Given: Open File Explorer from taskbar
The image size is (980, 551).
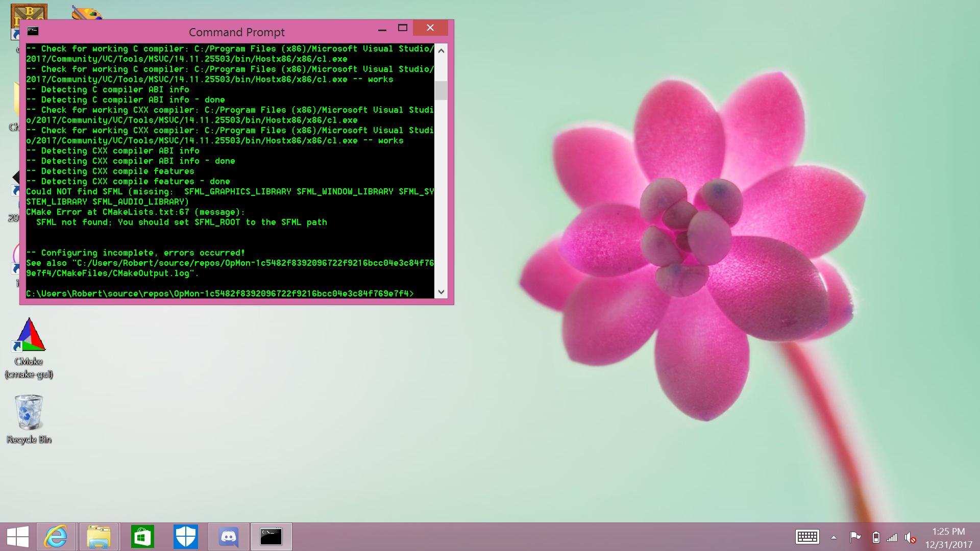Looking at the screenshot, I should (99, 537).
